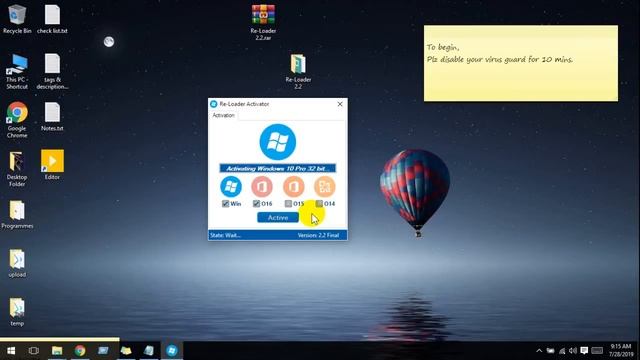Click the Version: 2.2 Final text

point(318,235)
